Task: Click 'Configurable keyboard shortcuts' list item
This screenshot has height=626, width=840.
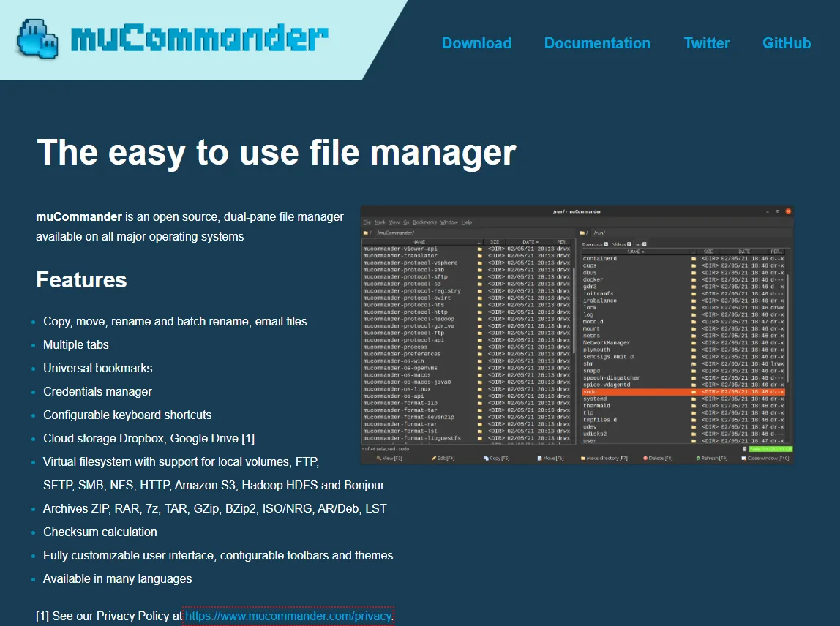Action: click(127, 415)
